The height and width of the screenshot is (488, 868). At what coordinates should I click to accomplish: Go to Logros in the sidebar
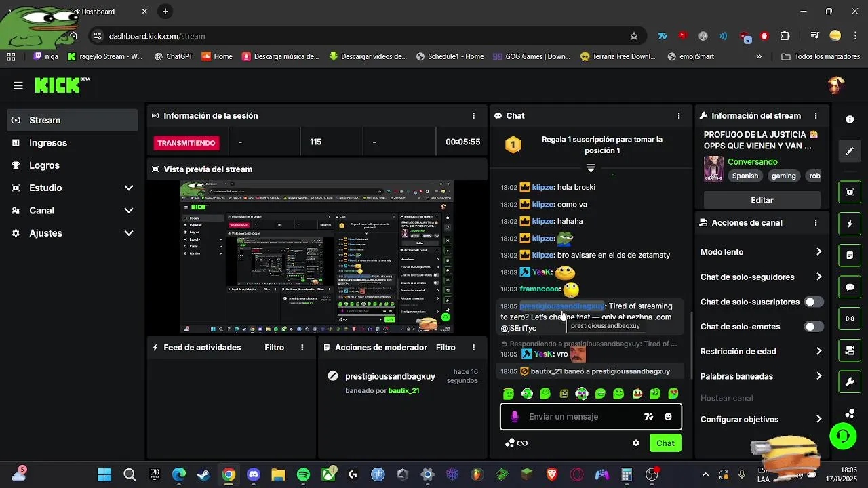point(73,165)
